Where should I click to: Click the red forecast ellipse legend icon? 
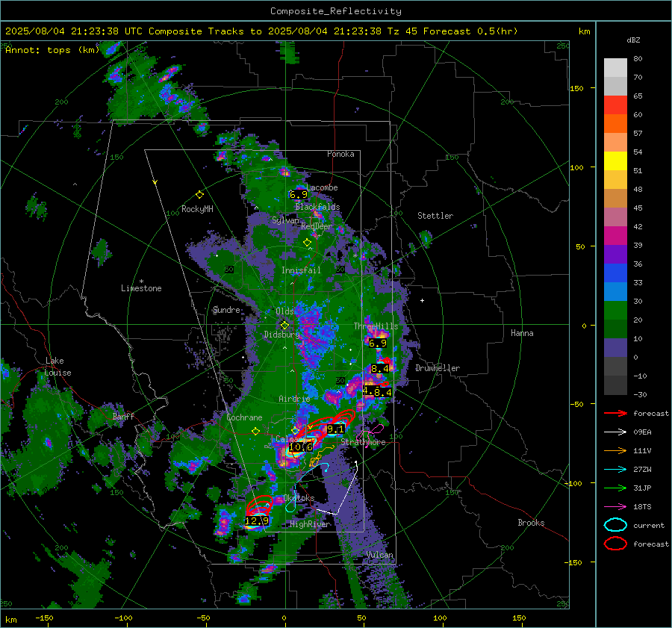615,544
